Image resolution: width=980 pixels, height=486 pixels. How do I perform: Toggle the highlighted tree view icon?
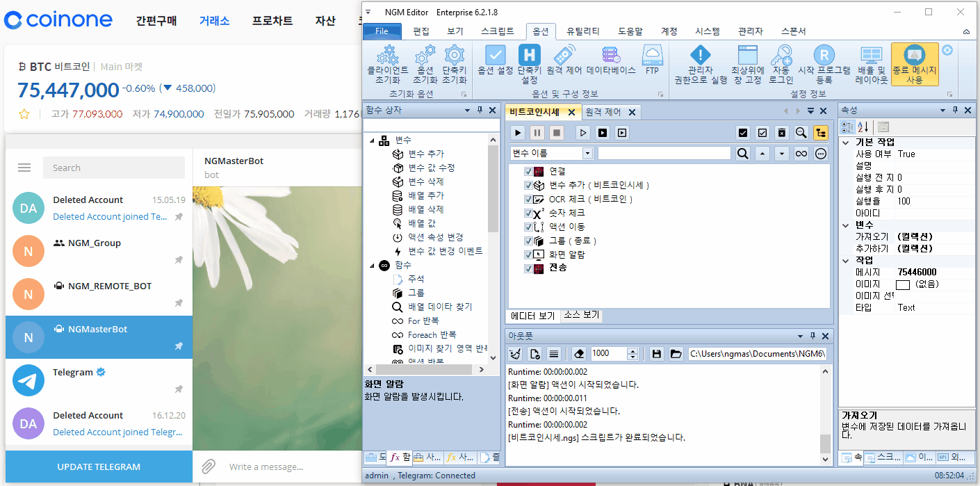click(821, 132)
